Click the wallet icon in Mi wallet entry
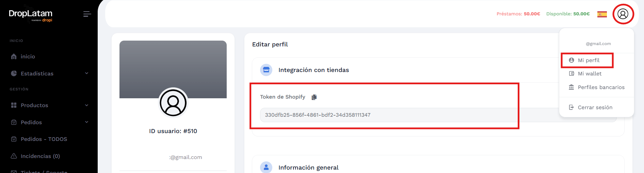644x173 pixels. click(x=571, y=73)
